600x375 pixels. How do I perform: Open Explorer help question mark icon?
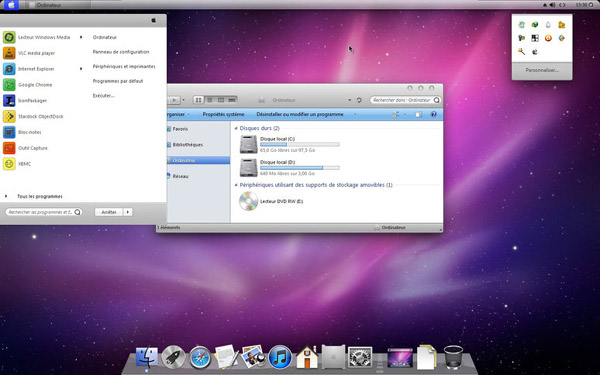coord(434,114)
